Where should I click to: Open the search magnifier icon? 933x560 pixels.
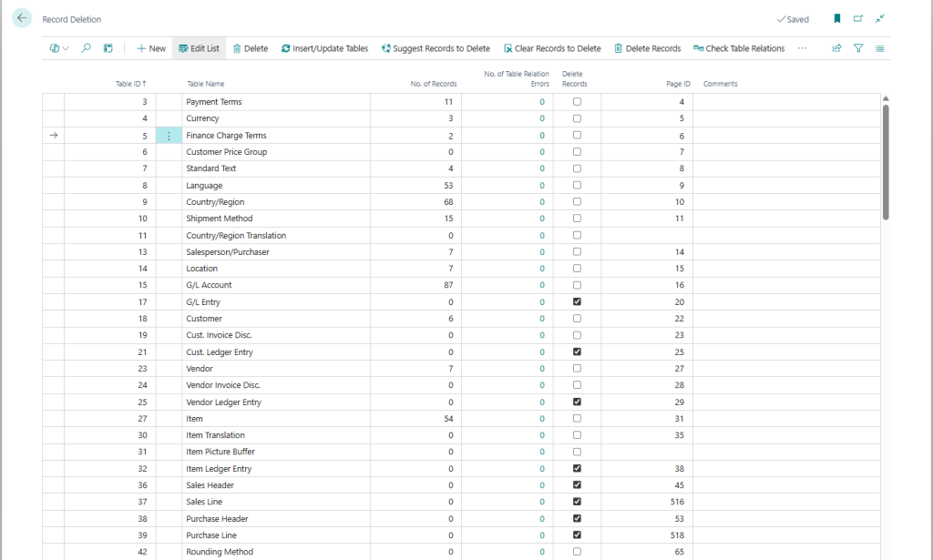coord(87,48)
